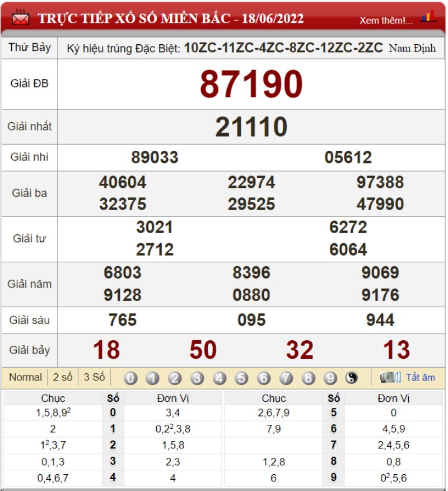The height and width of the screenshot is (491, 448).
Task: Switch to Normal view tab
Action: 25,377
